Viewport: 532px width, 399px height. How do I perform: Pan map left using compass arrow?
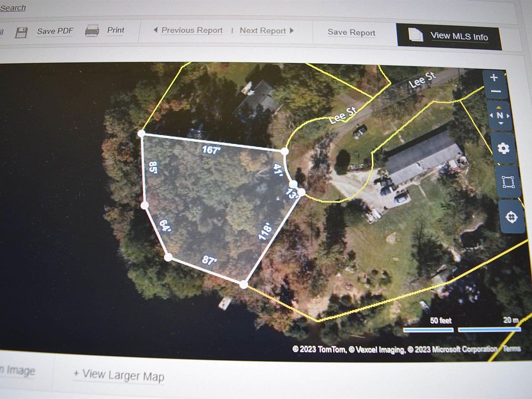point(492,115)
